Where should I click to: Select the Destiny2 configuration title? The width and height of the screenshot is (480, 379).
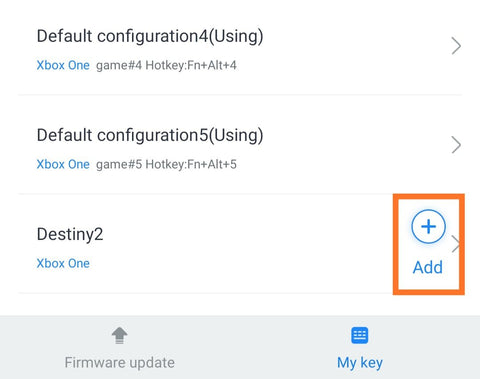[x=70, y=234]
